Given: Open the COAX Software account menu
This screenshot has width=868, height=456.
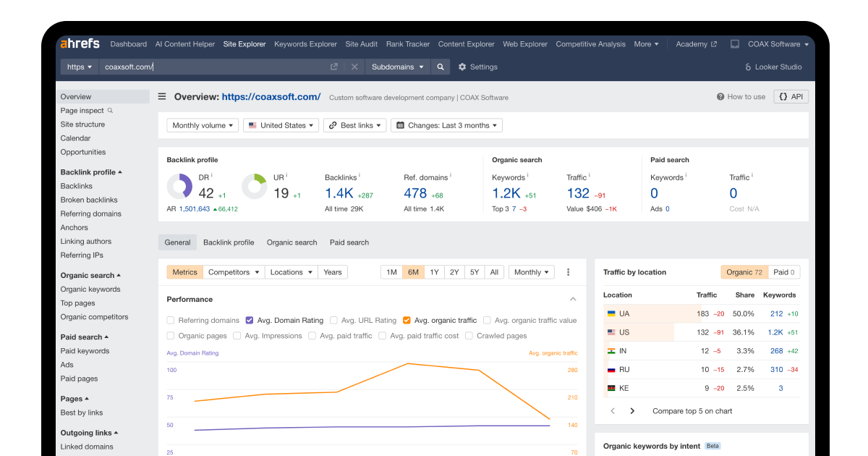Looking at the screenshot, I should pos(777,44).
